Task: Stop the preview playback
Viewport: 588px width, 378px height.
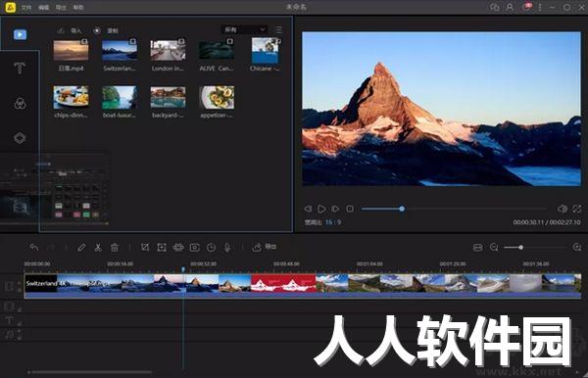Action: 350,209
